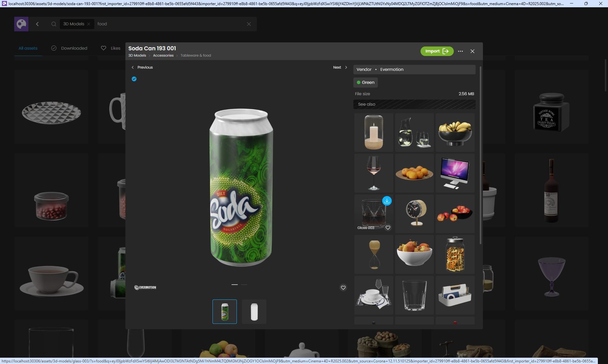
Task: Go back using the arrow icon
Action: click(x=37, y=24)
